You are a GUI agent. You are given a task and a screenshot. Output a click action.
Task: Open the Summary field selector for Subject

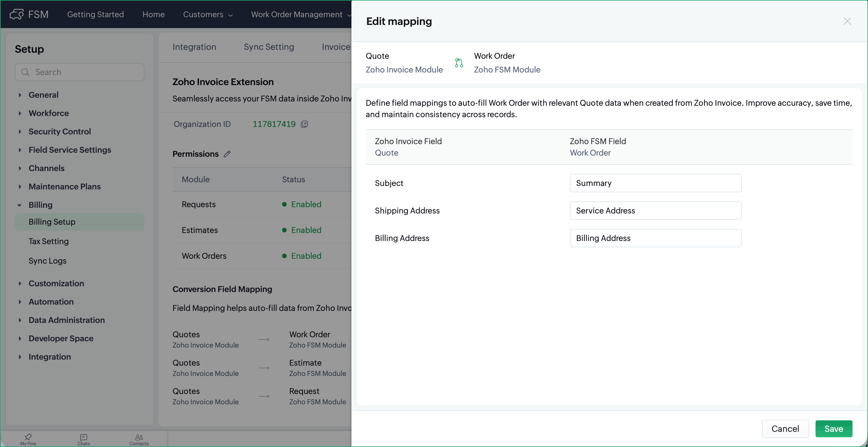[x=655, y=183]
